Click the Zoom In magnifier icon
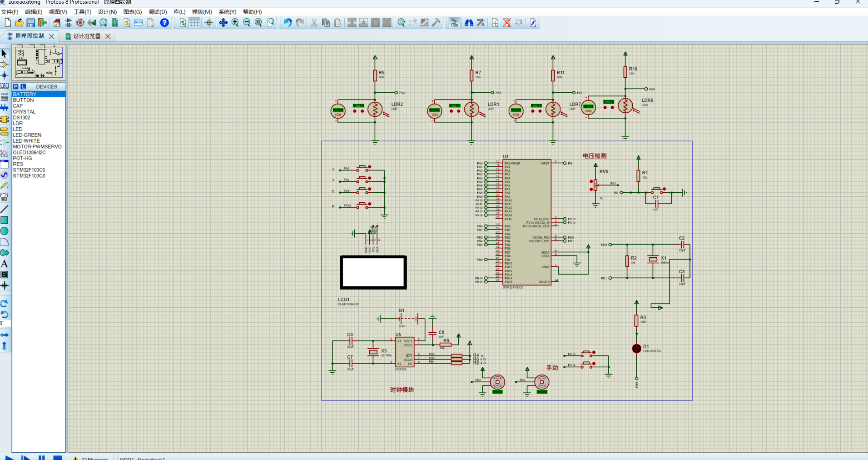 (235, 23)
